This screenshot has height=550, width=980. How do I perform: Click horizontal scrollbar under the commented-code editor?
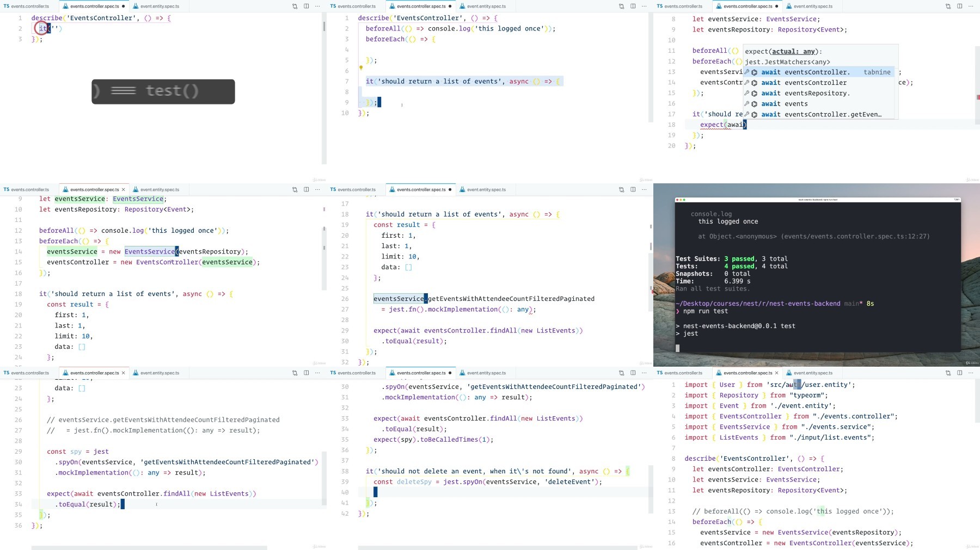(149, 548)
